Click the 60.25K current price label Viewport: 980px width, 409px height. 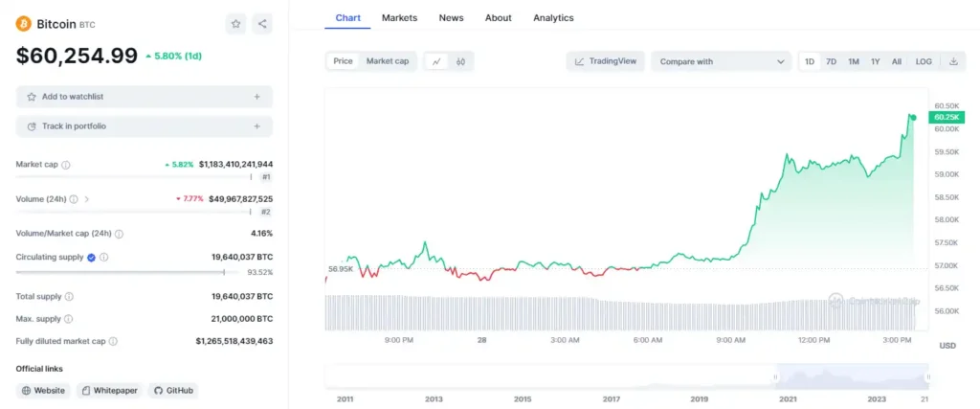[x=946, y=118]
